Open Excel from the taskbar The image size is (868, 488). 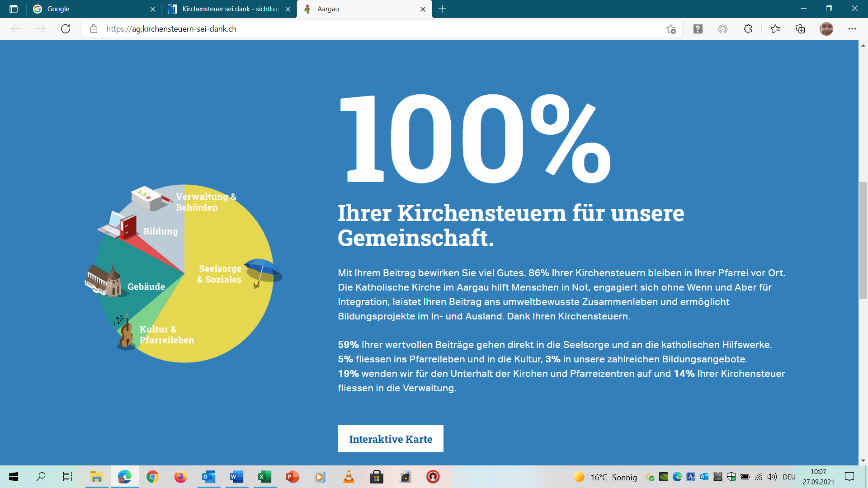pos(264,477)
